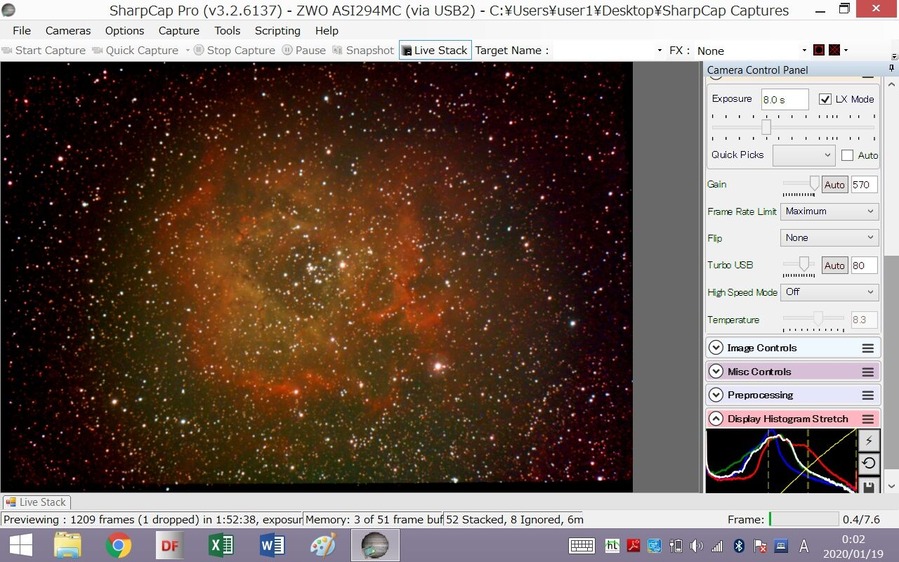Toggle the LX Mode checkbox
This screenshot has width=899, height=562.
825,99
